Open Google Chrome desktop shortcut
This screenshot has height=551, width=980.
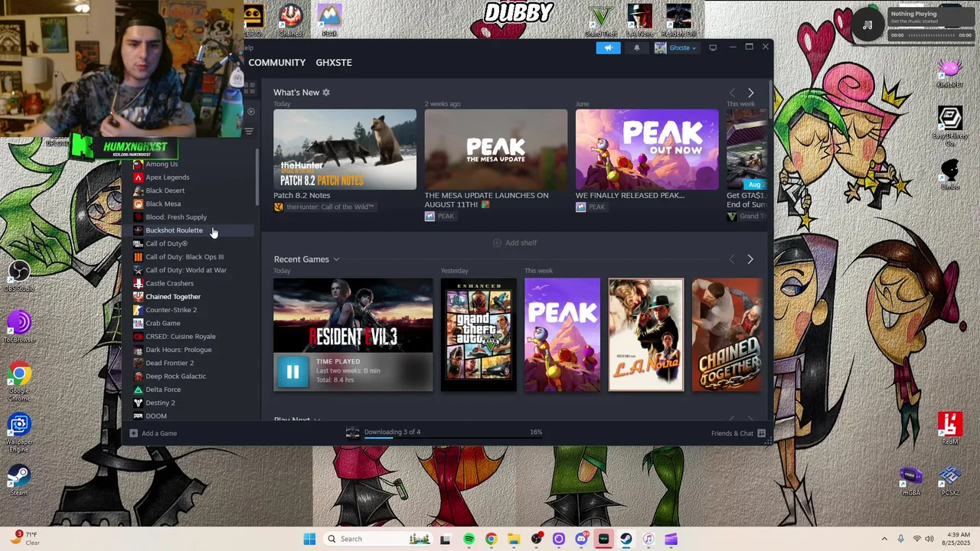19,381
